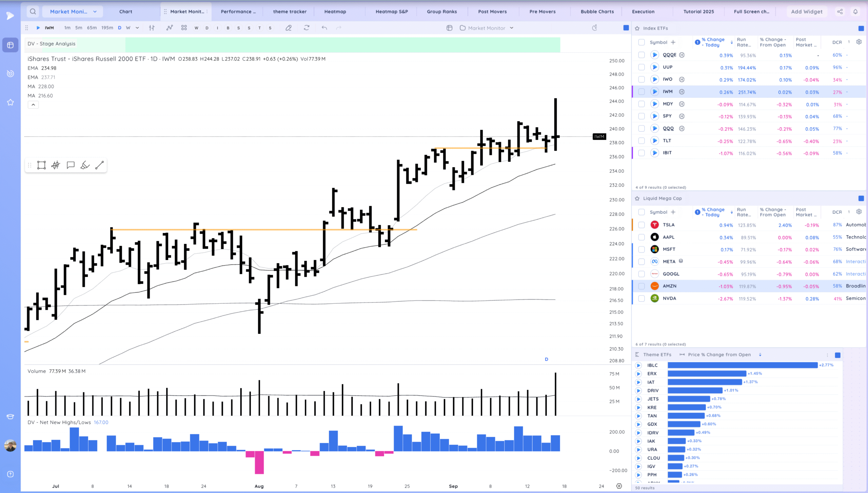The image size is (868, 493).
Task: Check the AAPL row checkbox
Action: [642, 237]
